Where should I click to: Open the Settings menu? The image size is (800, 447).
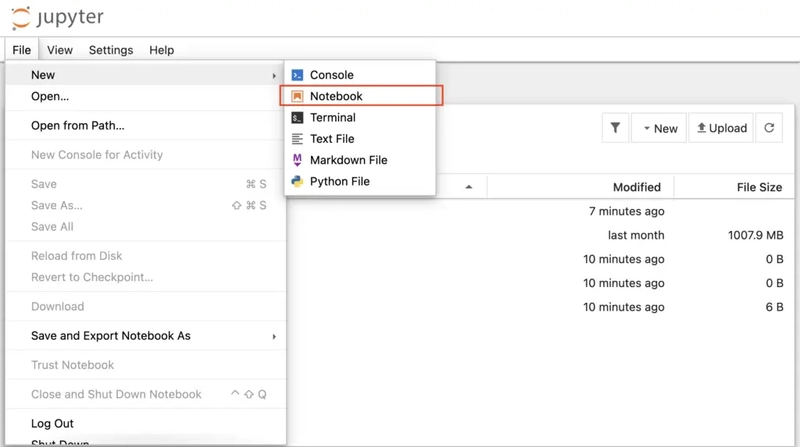tap(111, 50)
